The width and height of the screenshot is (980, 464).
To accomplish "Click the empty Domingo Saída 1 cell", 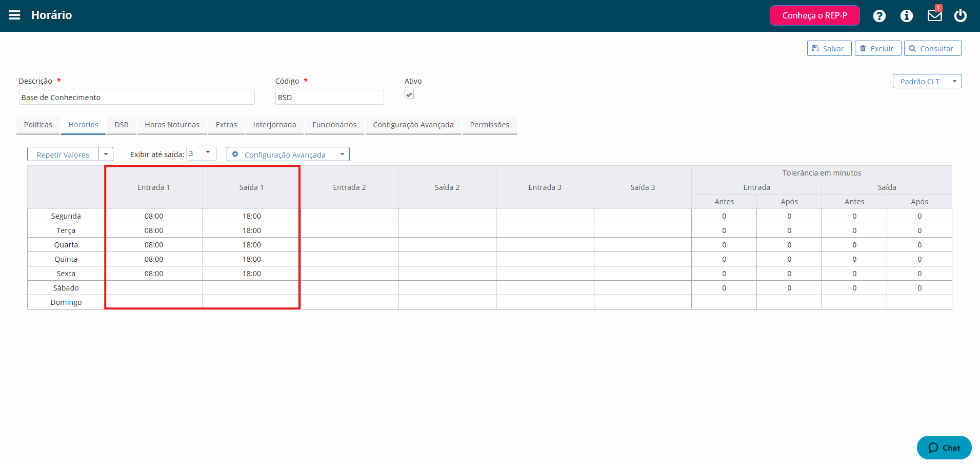I will pyautogui.click(x=251, y=302).
